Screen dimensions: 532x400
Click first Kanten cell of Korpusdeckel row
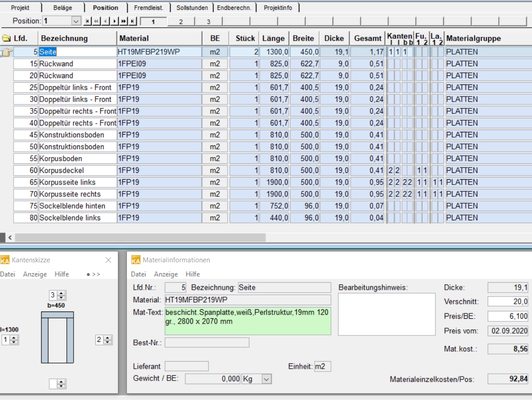click(x=391, y=171)
